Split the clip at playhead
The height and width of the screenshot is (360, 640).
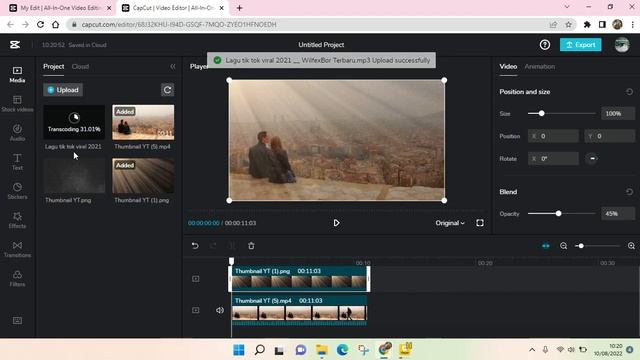tap(232, 246)
